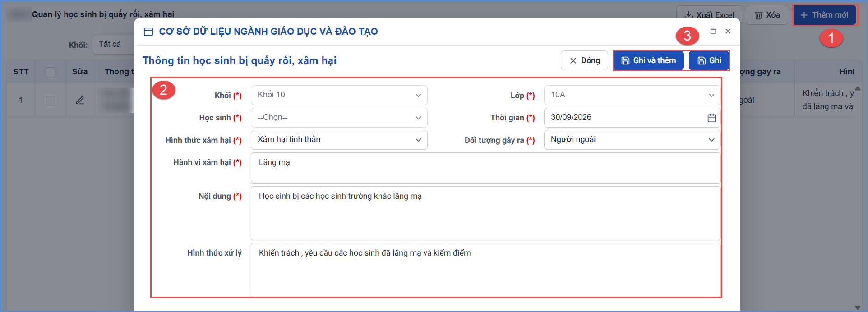Tick the checkbox in row 1
Screen dimensions: 868x312
[51, 101]
